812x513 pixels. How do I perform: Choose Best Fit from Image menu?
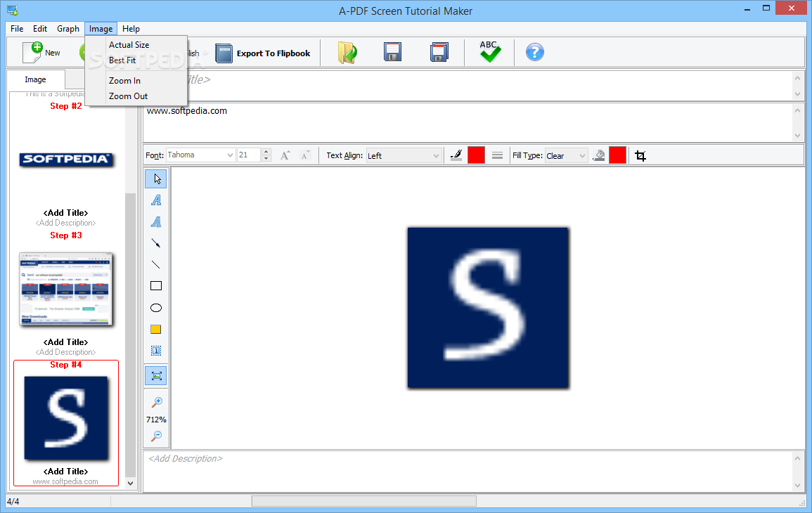pyautogui.click(x=136, y=60)
